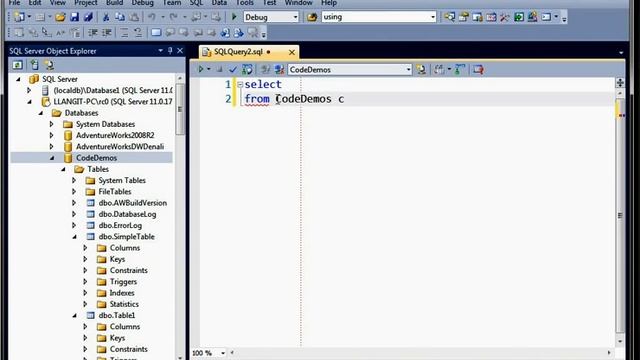This screenshot has height=360, width=640.
Task: Open the SQL menu
Action: (196, 3)
